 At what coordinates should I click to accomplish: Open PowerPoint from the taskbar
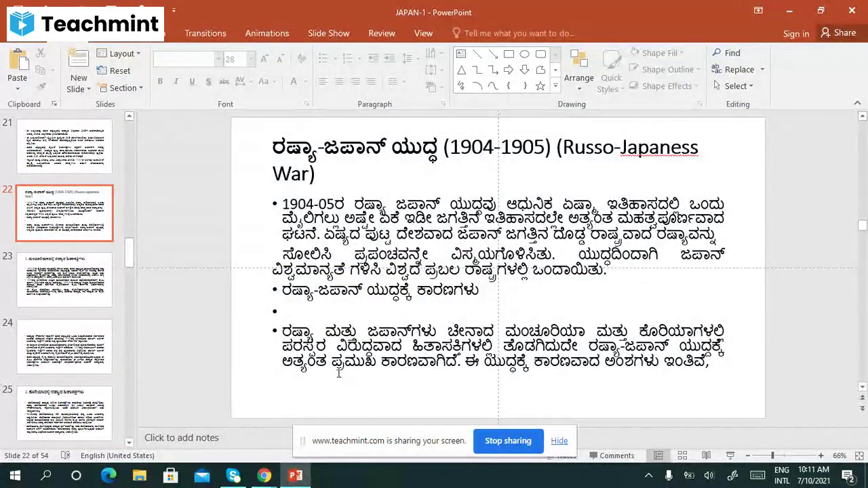coord(296,476)
